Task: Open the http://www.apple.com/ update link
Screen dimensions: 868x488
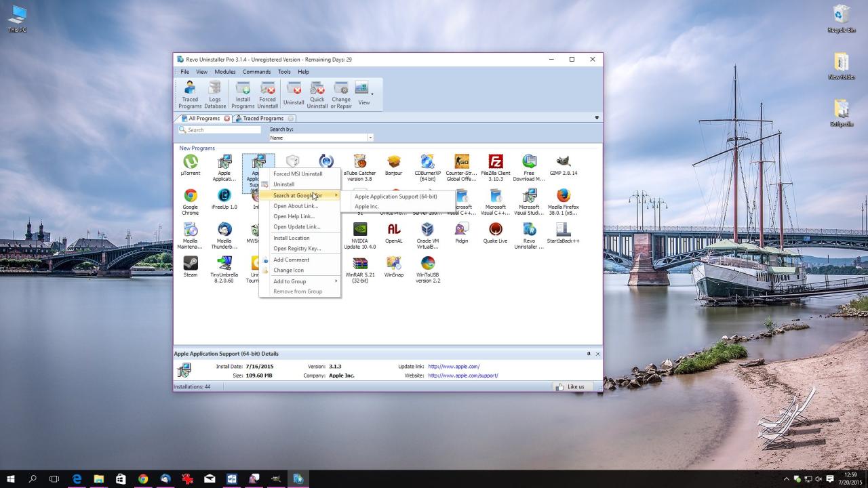Action: (454, 367)
